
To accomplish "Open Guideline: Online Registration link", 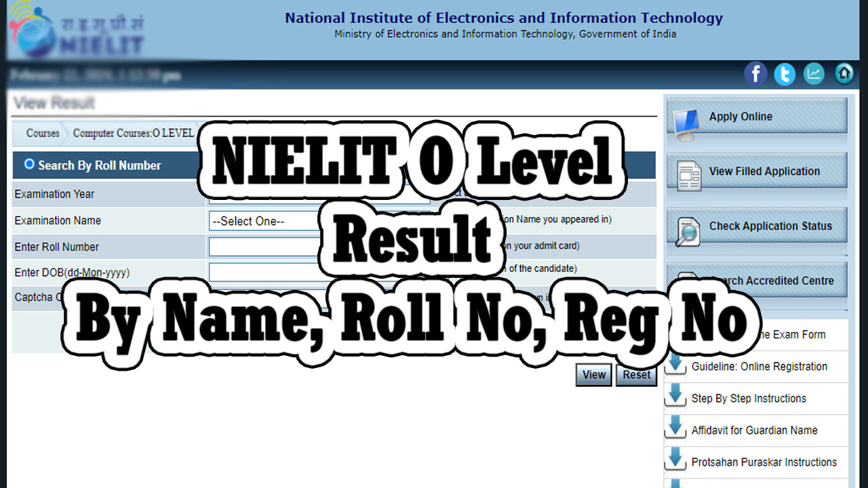I will point(759,367).
